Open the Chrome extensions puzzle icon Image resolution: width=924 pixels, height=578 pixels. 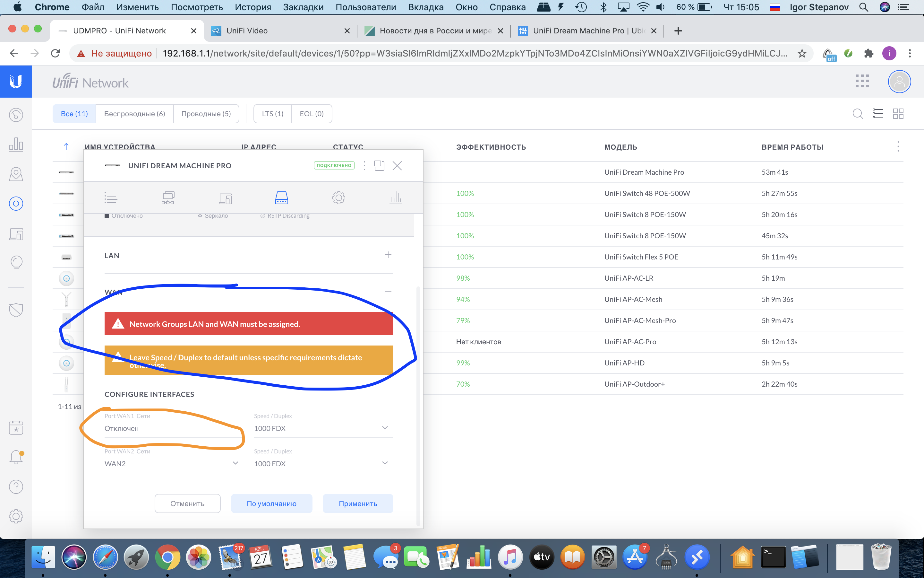[x=868, y=53]
